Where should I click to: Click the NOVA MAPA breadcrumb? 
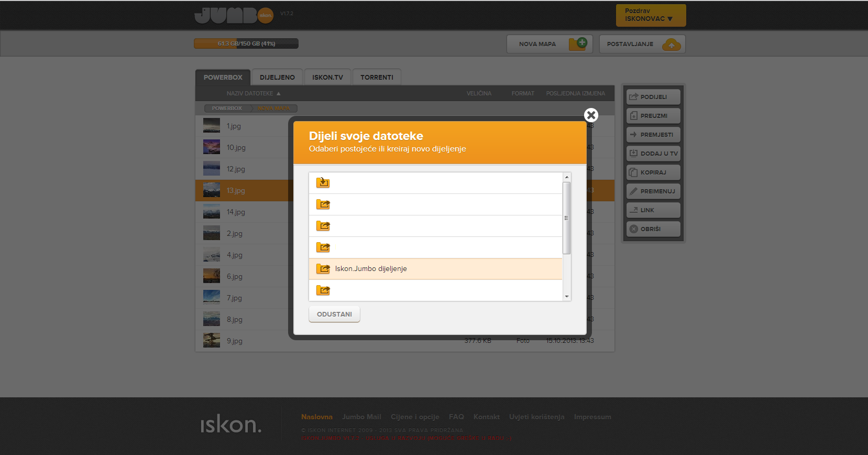(x=274, y=108)
